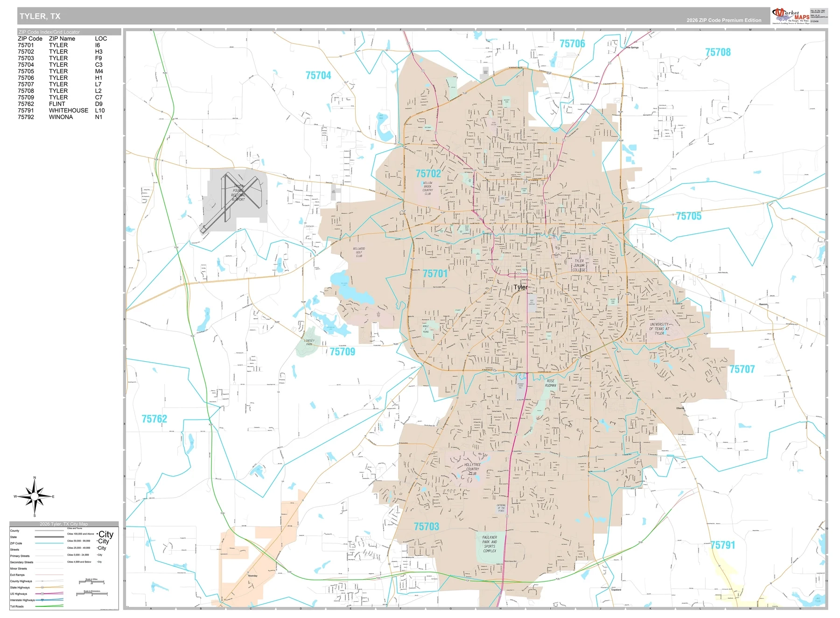Screen dimensions: 840x618
Task: Select 75792 in the index table
Action: point(26,117)
